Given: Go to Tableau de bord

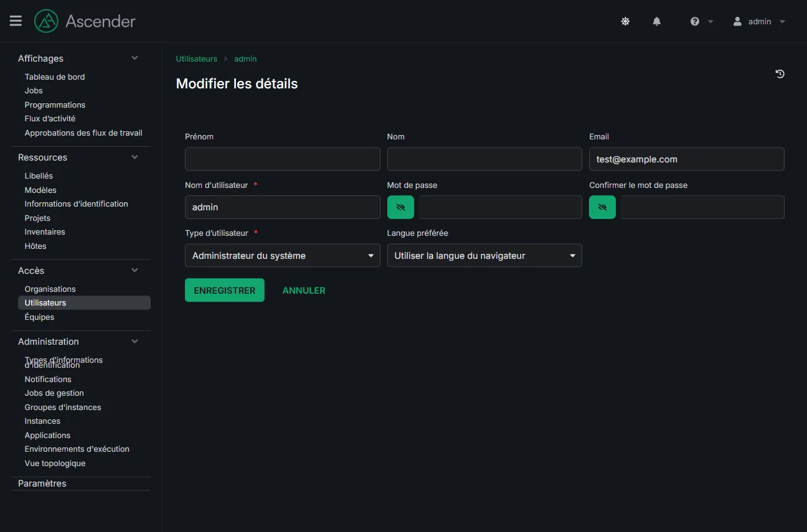Looking at the screenshot, I should click(55, 77).
